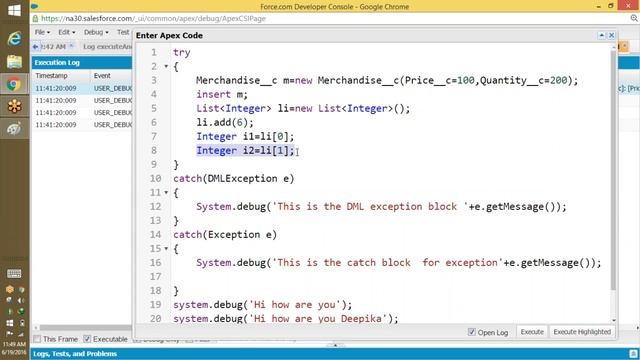Click line number 3 in the editor gutter
This screenshot has width=640, height=360.
[x=154, y=80]
